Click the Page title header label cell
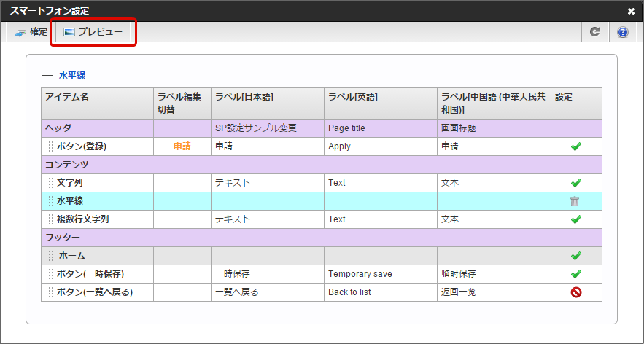Screen dimensions: 644x344 click(346, 128)
